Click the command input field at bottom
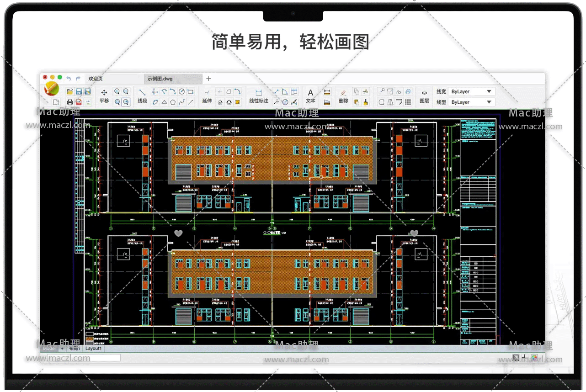This screenshot has height=392, width=586. click(x=84, y=358)
